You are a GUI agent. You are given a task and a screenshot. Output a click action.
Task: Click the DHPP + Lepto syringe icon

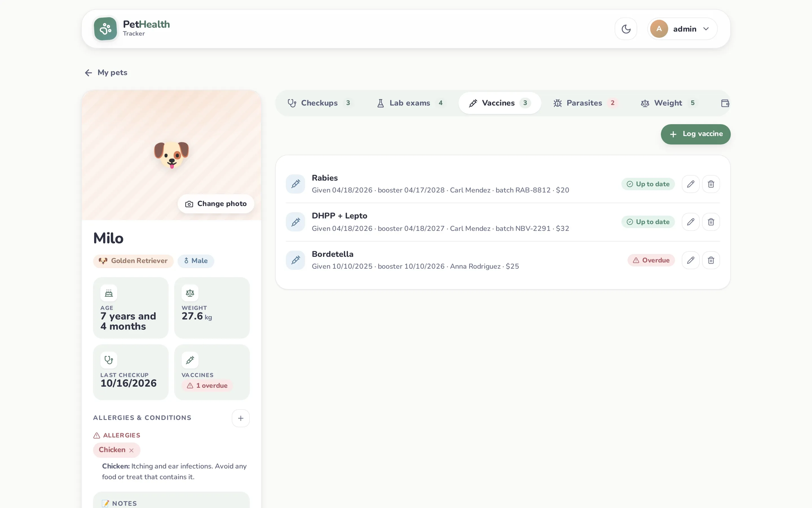click(x=295, y=222)
